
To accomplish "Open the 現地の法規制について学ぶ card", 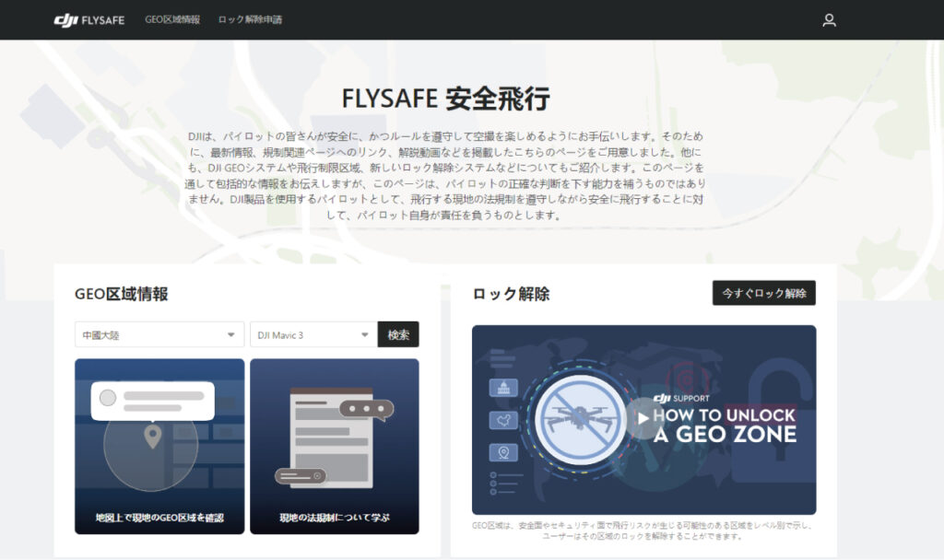I will (x=334, y=447).
